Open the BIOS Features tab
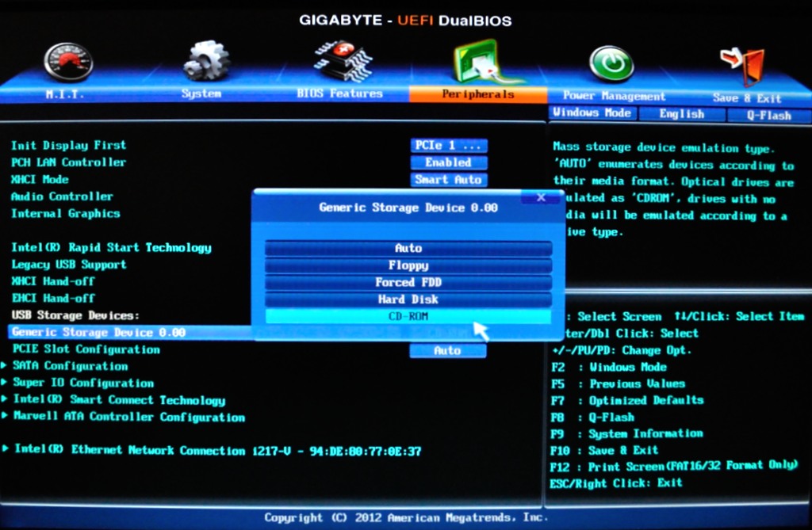812x530 pixels. tap(339, 93)
